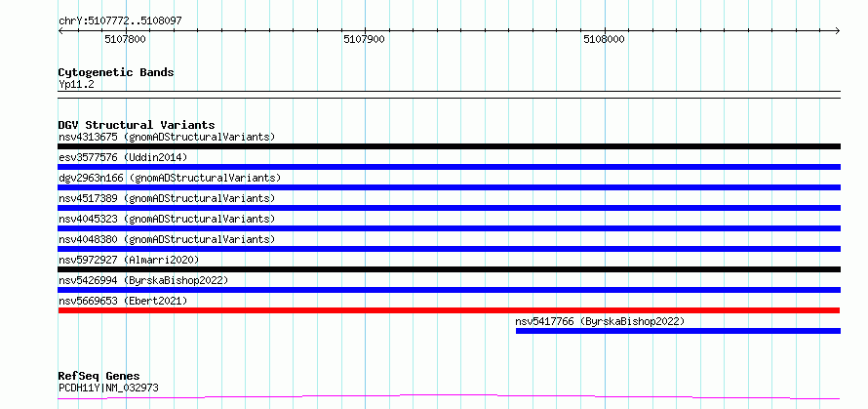The height and width of the screenshot is (409, 868).
Task: Select the nsv5426994 (ByrskaBishop2022) label
Action: 143,280
